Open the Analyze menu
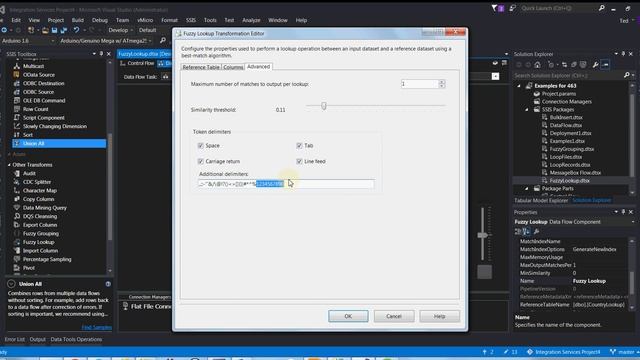The height and width of the screenshot is (360, 640). coord(251,20)
